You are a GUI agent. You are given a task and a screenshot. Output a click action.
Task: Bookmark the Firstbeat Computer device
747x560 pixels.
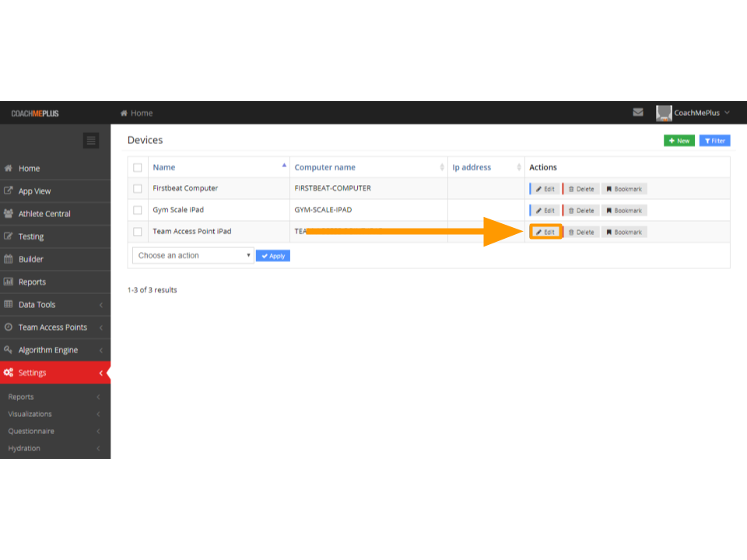click(x=624, y=189)
